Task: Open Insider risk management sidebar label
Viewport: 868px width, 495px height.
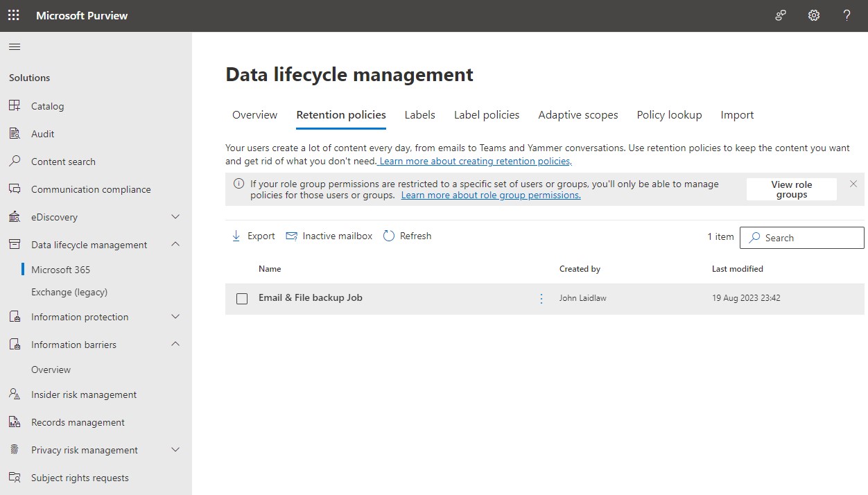Action: click(x=84, y=394)
